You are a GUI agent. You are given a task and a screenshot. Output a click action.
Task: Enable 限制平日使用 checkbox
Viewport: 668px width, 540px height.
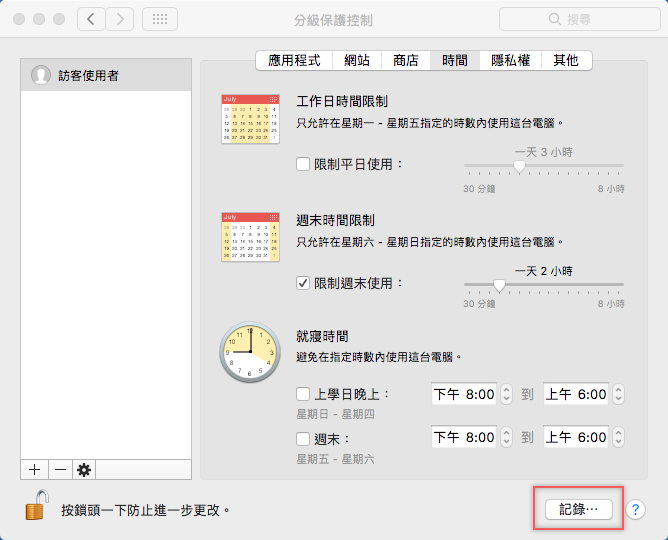[x=303, y=164]
